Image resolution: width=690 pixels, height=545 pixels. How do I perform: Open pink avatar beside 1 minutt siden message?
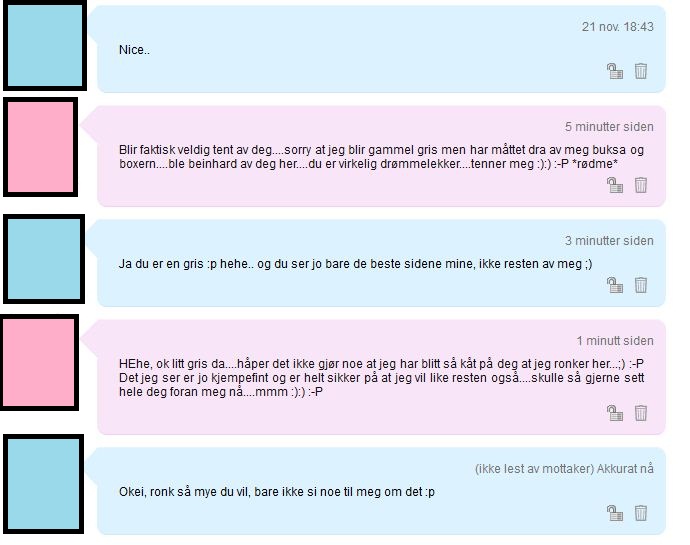(x=39, y=362)
